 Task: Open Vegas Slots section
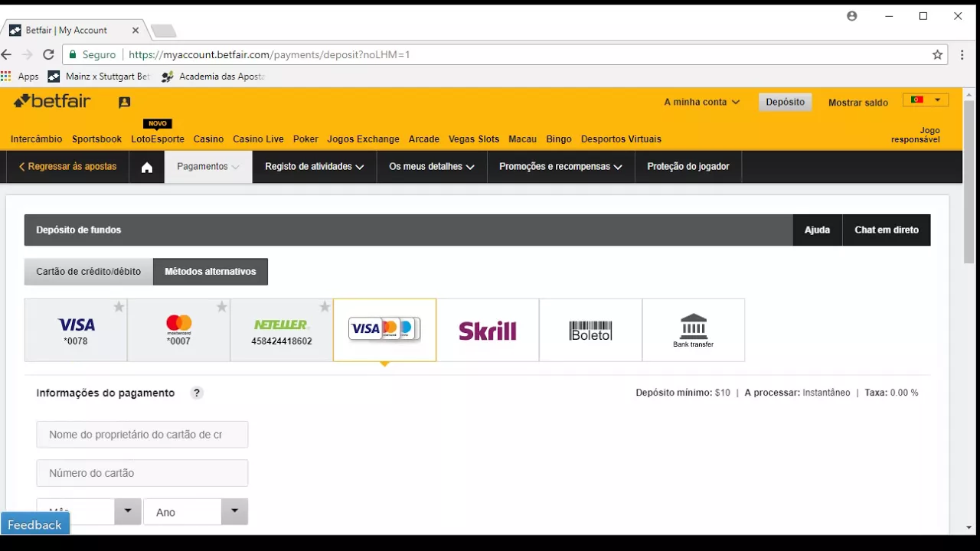[474, 139]
